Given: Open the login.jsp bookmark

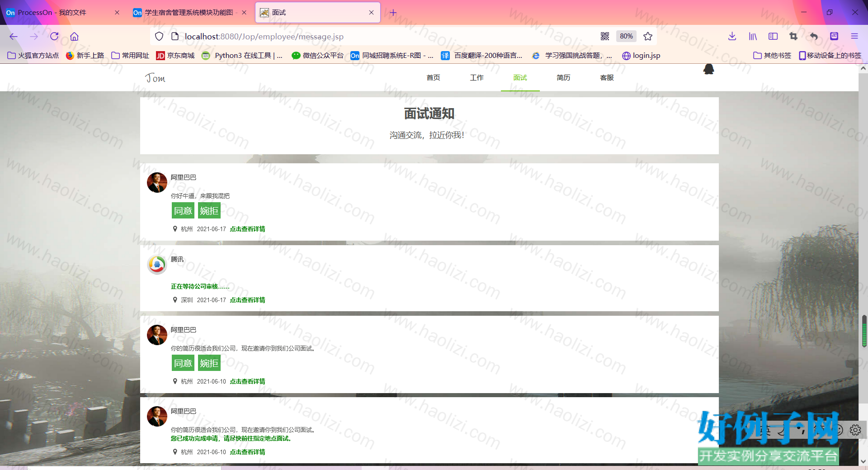Looking at the screenshot, I should tap(641, 56).
